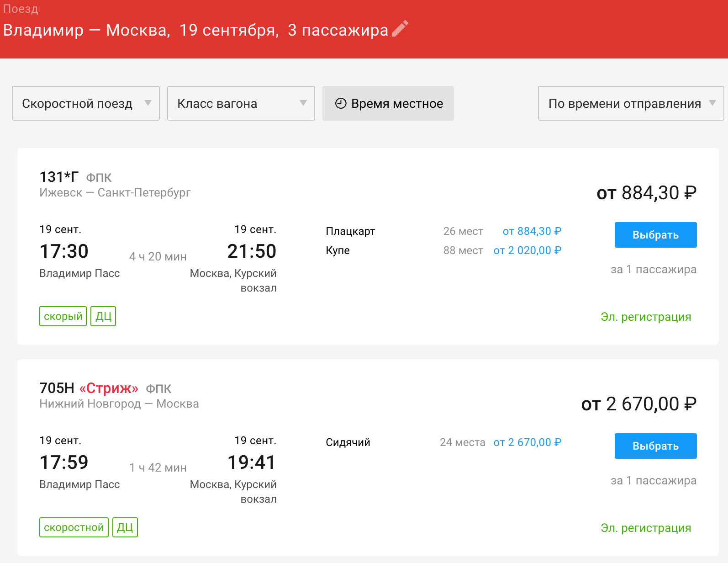Click Эл. регистрация on the Стриж card
The height and width of the screenshot is (563, 728).
click(646, 528)
